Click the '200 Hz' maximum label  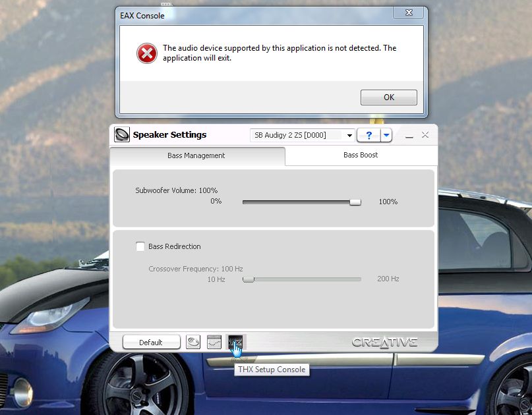(x=388, y=279)
